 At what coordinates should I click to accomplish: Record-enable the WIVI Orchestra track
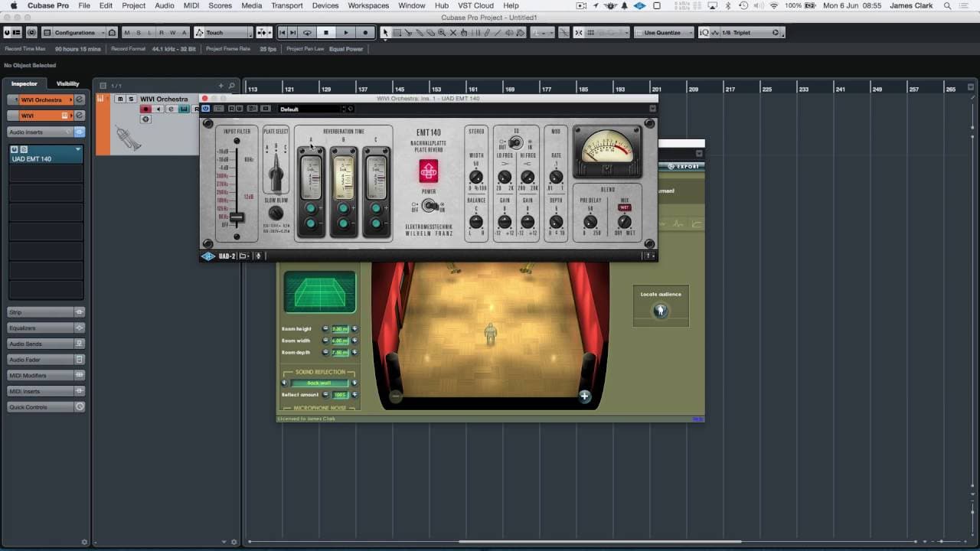point(145,109)
